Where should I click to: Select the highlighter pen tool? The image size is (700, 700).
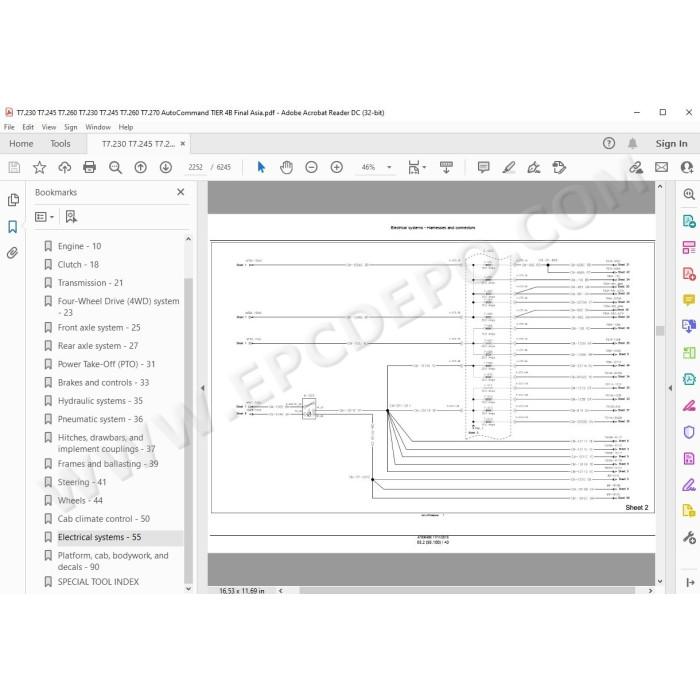click(x=508, y=167)
